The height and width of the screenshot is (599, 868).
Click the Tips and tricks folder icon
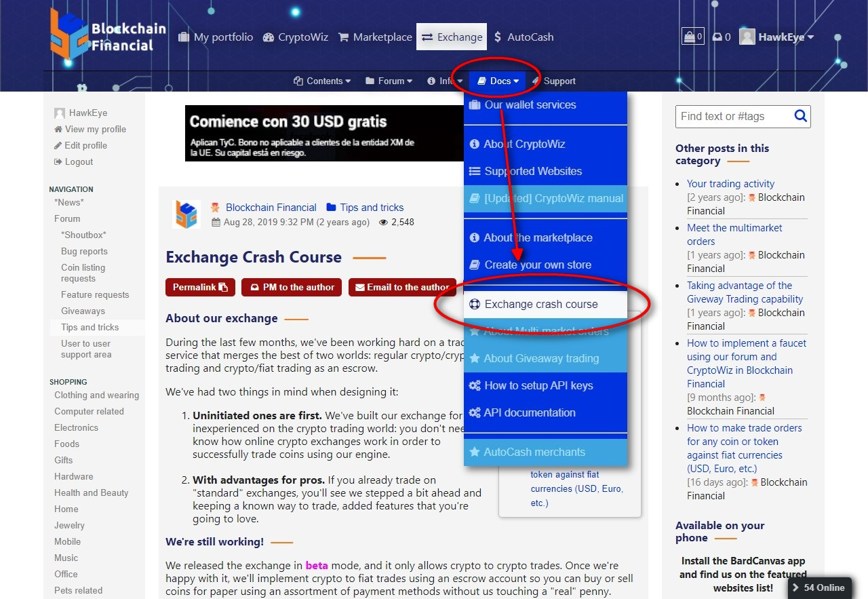(331, 208)
